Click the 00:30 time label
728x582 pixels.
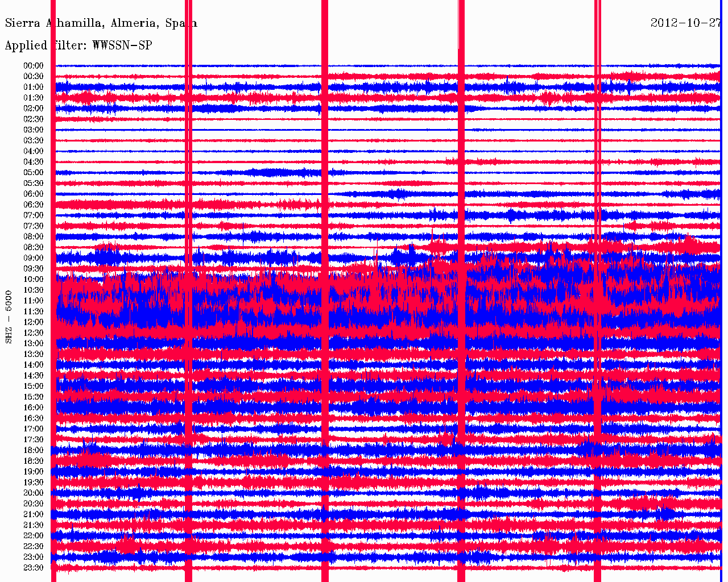pos(34,77)
